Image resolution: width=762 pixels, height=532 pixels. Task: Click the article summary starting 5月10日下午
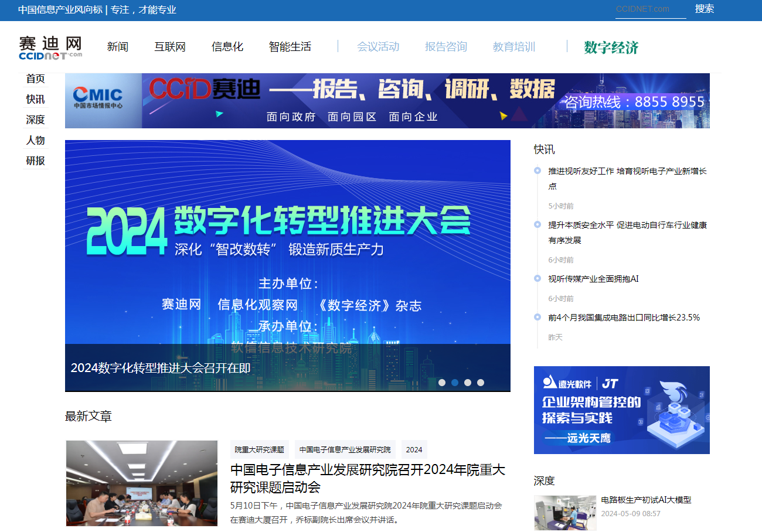point(366,513)
